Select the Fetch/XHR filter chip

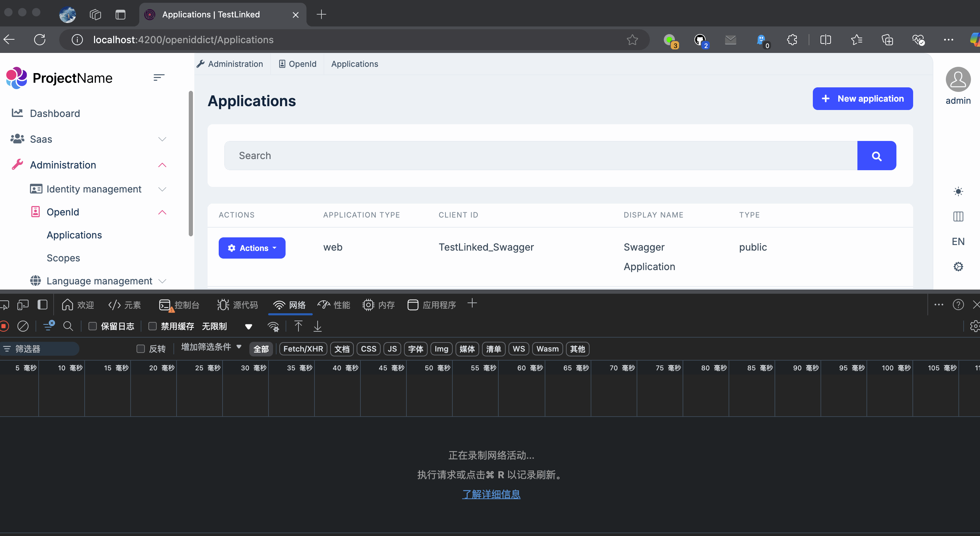pyautogui.click(x=303, y=349)
